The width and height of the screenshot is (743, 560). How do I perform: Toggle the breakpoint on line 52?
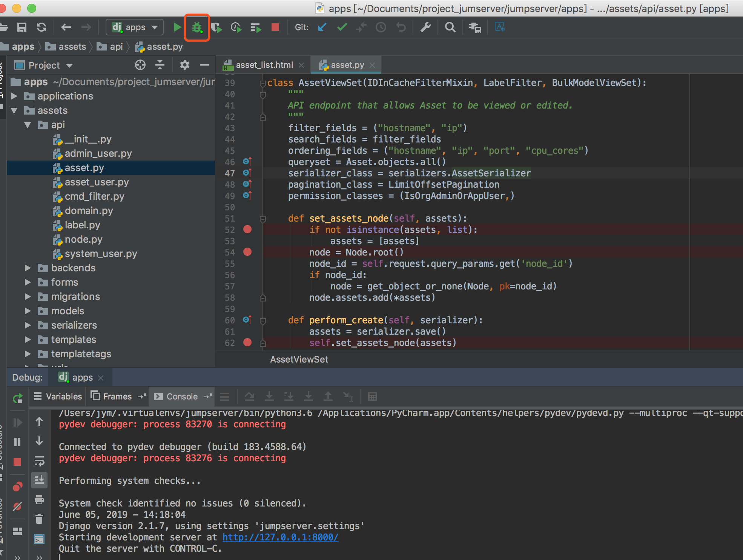tap(247, 230)
